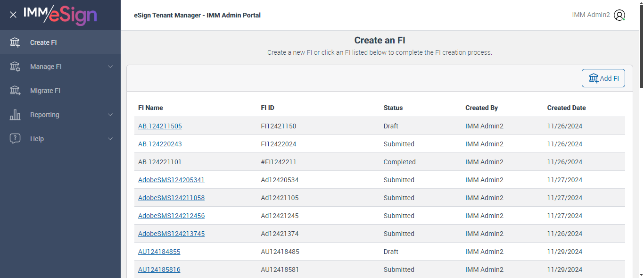Click the Ad12421374 ID cell
The width and height of the screenshot is (644, 278).
coord(280,234)
